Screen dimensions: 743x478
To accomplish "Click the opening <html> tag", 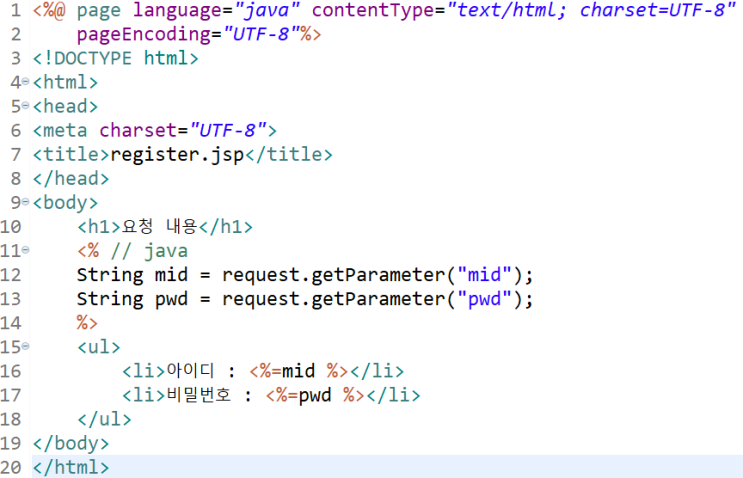I will click(65, 82).
